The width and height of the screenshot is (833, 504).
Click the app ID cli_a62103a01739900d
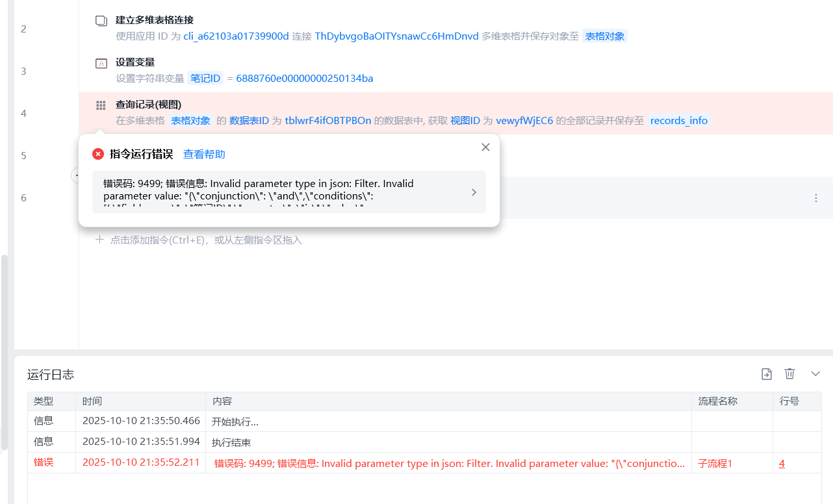click(237, 36)
